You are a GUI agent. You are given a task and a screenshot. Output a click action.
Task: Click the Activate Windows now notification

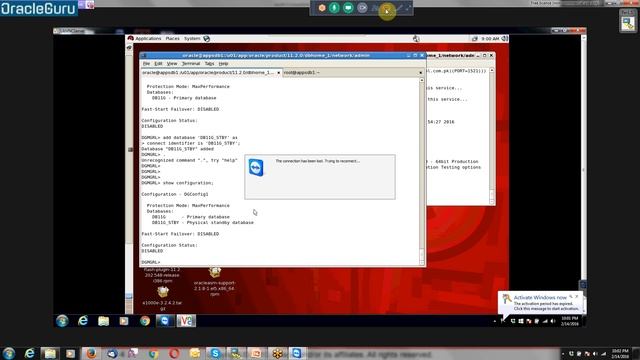point(541,303)
